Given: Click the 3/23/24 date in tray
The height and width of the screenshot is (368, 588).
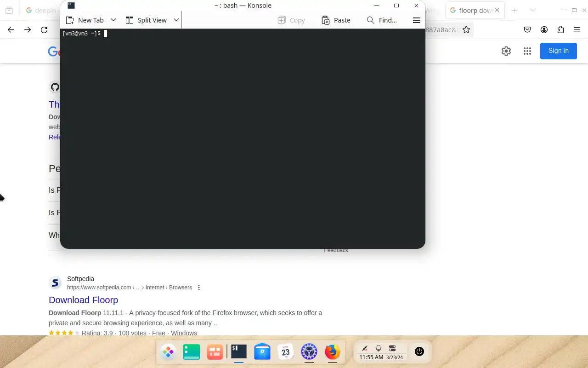Looking at the screenshot, I should pos(395,357).
